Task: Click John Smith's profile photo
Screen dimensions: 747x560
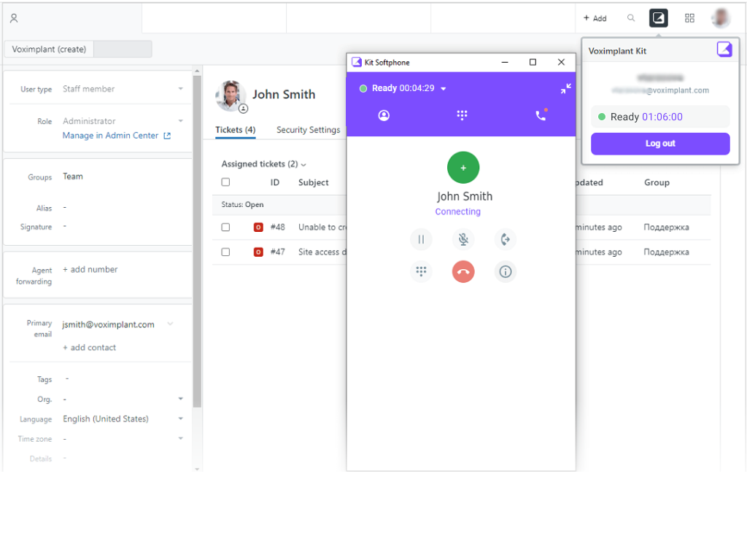Action: tap(231, 96)
